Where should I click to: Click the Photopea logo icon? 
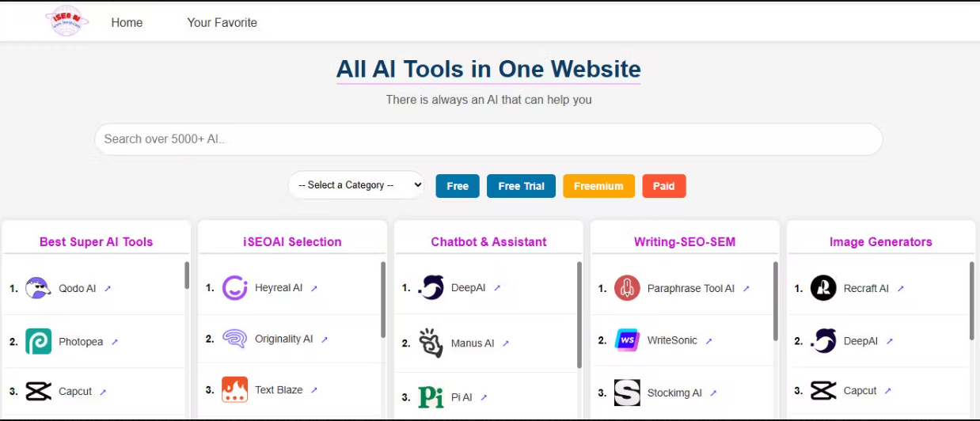click(x=38, y=342)
